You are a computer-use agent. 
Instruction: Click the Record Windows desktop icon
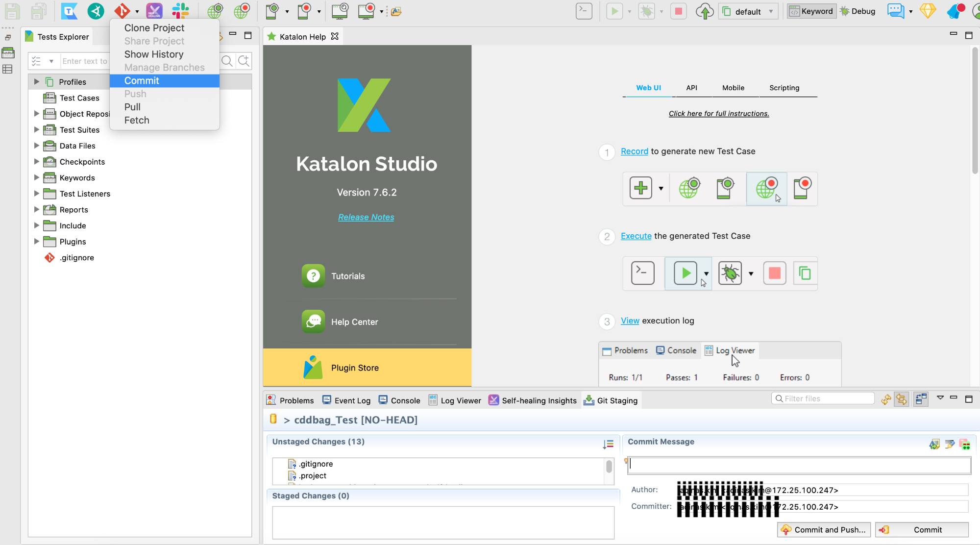pyautogui.click(x=367, y=11)
